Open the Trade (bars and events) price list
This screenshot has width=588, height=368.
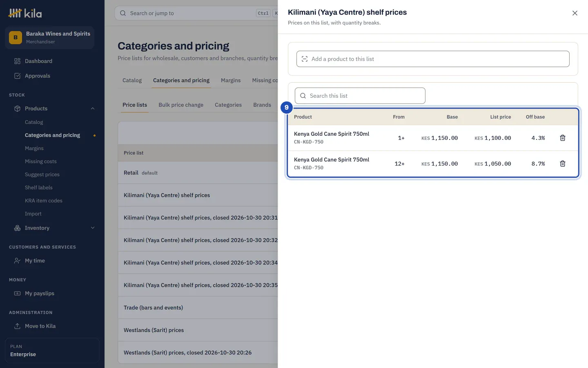[x=198, y=307]
